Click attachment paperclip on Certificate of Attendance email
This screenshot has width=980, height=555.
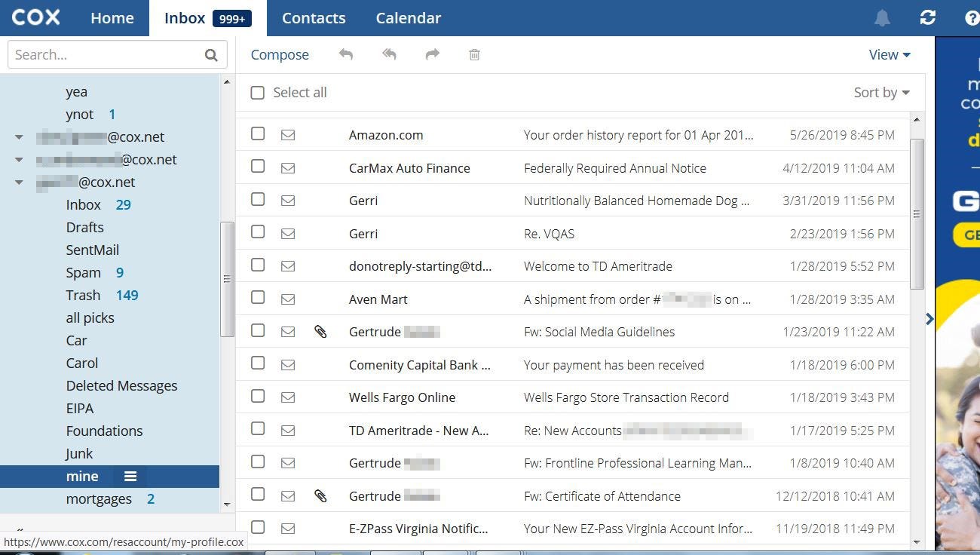pos(320,495)
